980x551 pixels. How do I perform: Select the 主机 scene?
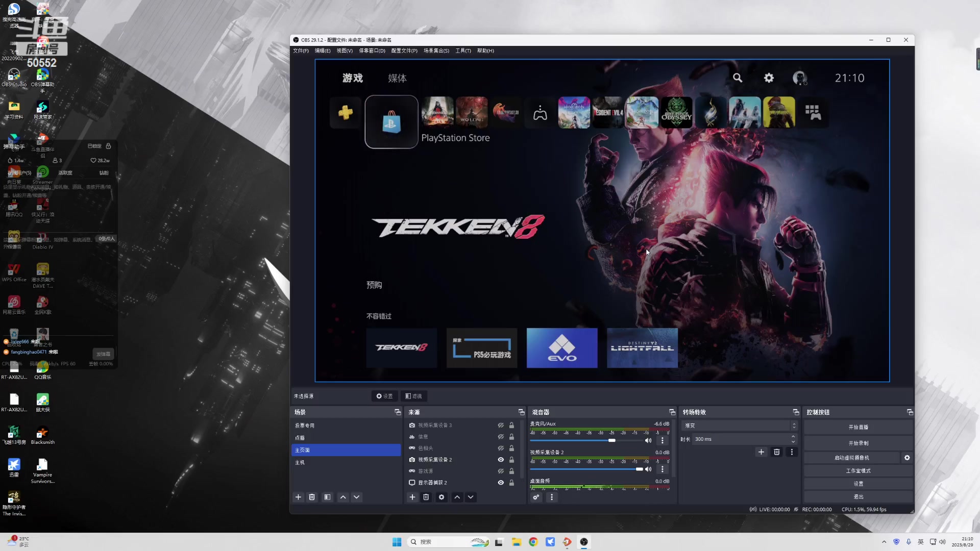(346, 462)
